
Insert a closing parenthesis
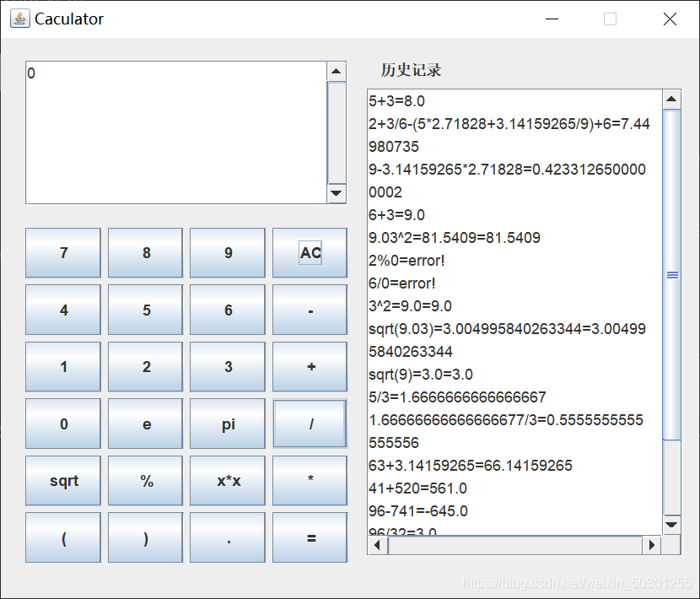[x=146, y=537]
